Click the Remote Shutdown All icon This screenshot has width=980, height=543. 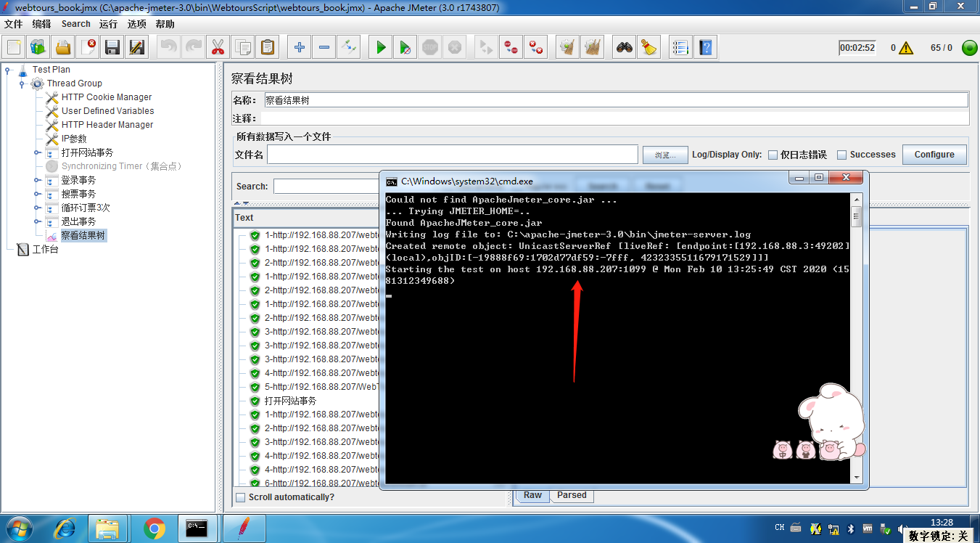pyautogui.click(x=535, y=48)
